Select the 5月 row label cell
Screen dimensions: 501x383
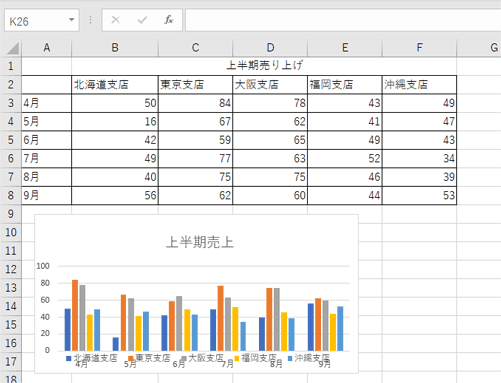pyautogui.click(x=47, y=122)
